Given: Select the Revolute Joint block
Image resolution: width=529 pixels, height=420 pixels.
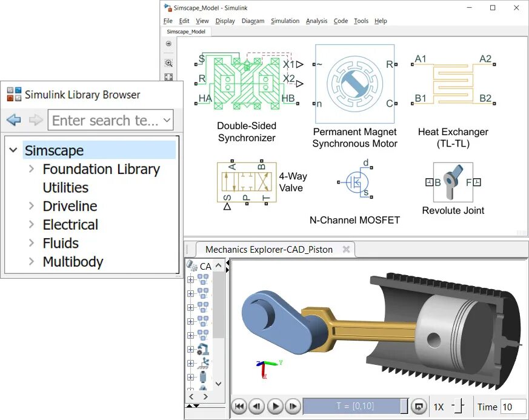Looking at the screenshot, I should coord(453,182).
